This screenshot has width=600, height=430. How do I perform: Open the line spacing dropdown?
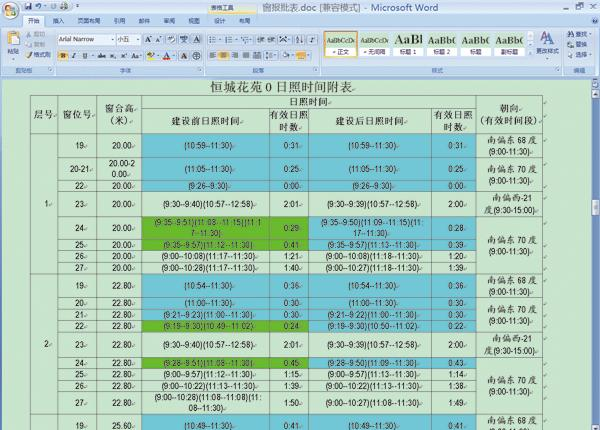[x=271, y=56]
